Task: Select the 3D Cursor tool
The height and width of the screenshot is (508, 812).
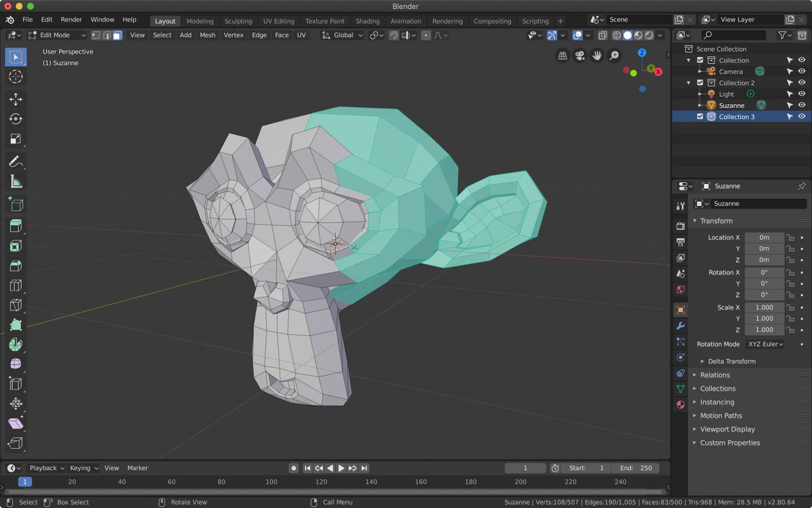Action: tap(16, 77)
